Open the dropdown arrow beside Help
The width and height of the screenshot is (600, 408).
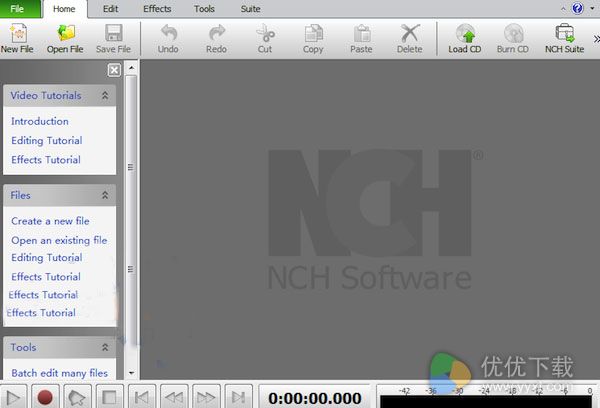tap(592, 8)
